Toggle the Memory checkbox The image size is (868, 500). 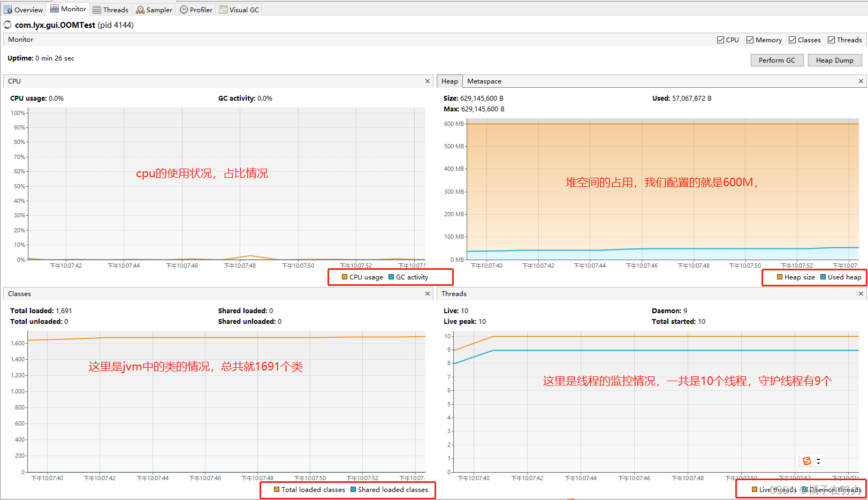tap(750, 40)
